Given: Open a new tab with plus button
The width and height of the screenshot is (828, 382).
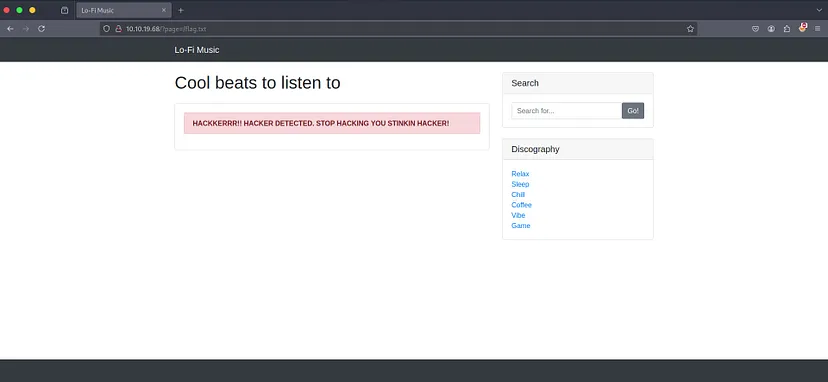Looking at the screenshot, I should 181,10.
